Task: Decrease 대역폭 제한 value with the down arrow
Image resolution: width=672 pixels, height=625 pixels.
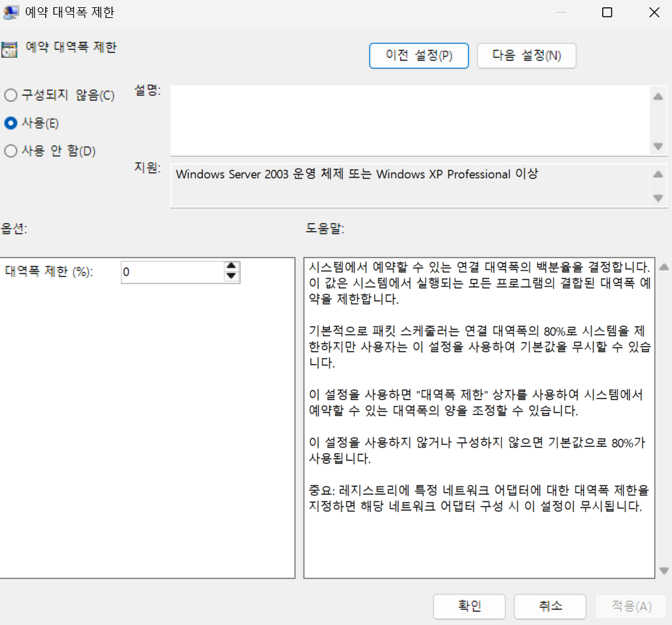Action: click(231, 276)
